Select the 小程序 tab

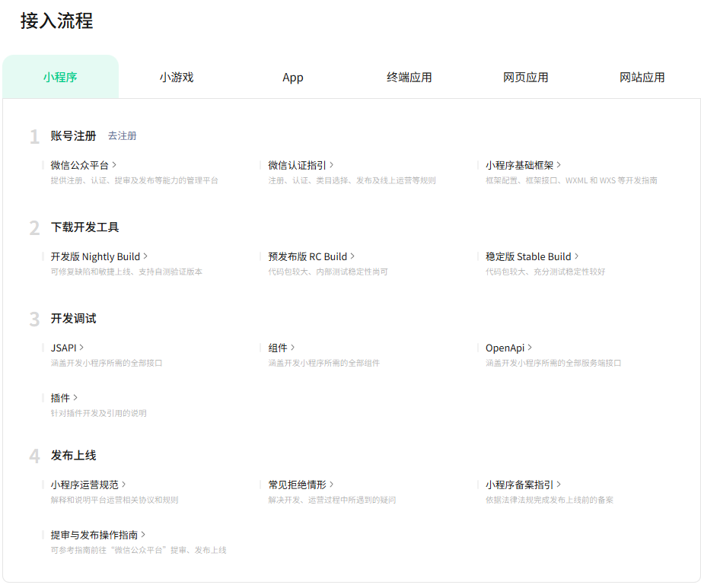point(60,77)
